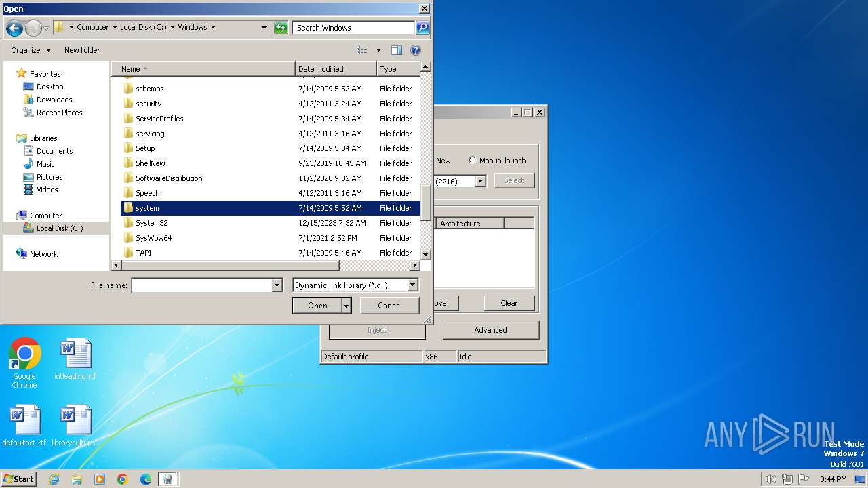Toggle the preview pane icon
The width and height of the screenshot is (868, 488).
click(x=397, y=50)
